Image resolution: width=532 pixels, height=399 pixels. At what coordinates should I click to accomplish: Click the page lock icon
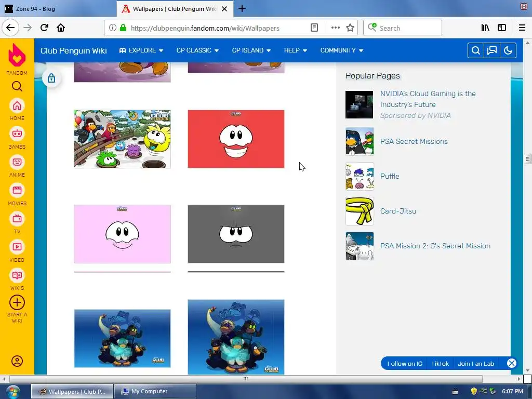(51, 78)
